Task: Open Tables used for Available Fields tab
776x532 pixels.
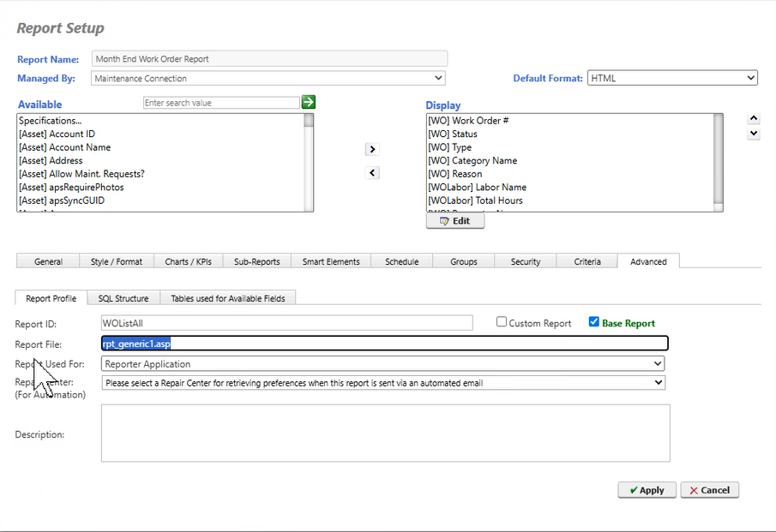Action: tap(227, 298)
